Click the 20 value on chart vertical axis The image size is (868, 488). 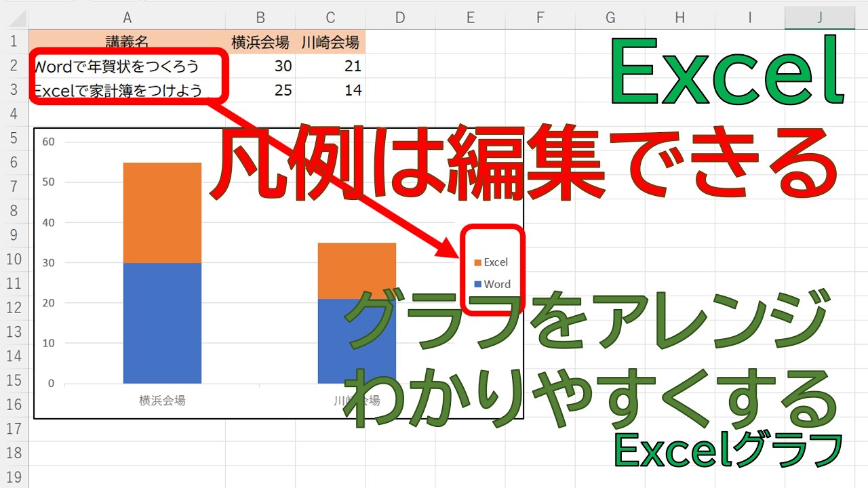(x=48, y=303)
